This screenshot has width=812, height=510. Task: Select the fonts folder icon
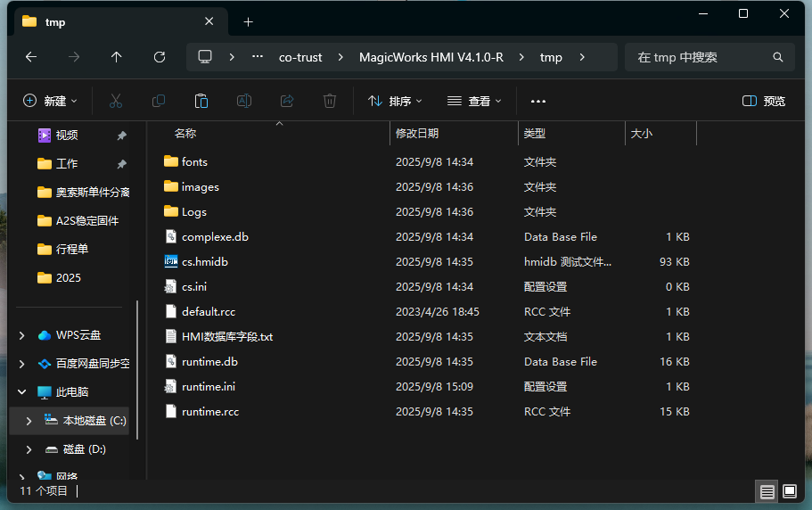coord(171,161)
